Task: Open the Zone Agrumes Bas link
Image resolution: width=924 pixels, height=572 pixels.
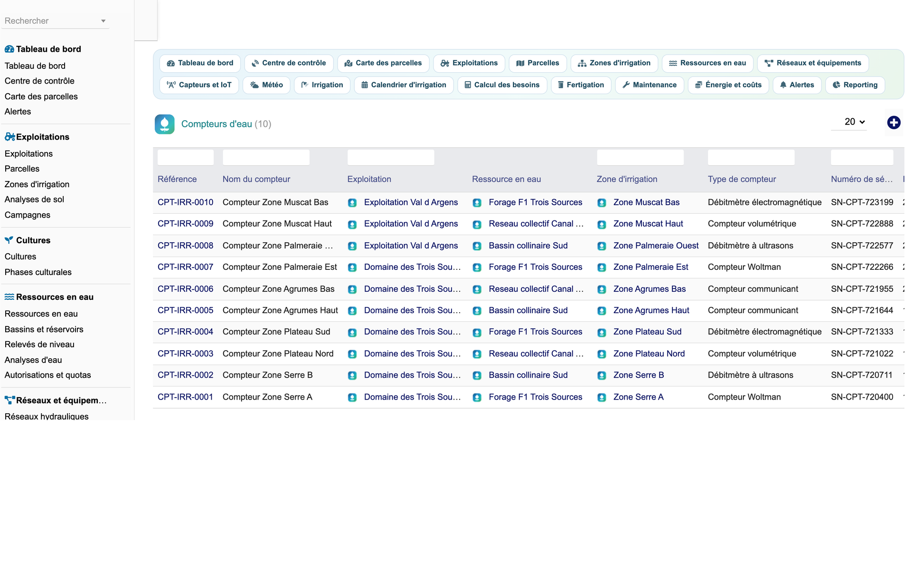Action: [650, 289]
